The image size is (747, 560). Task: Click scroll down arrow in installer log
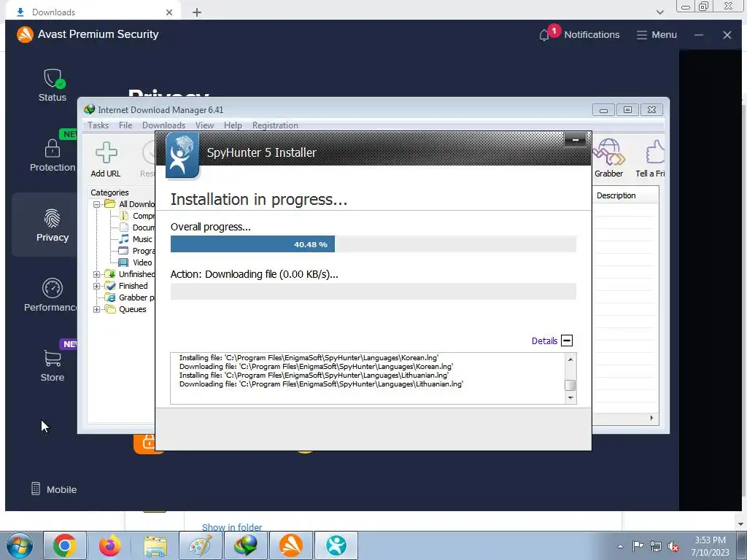click(x=570, y=397)
